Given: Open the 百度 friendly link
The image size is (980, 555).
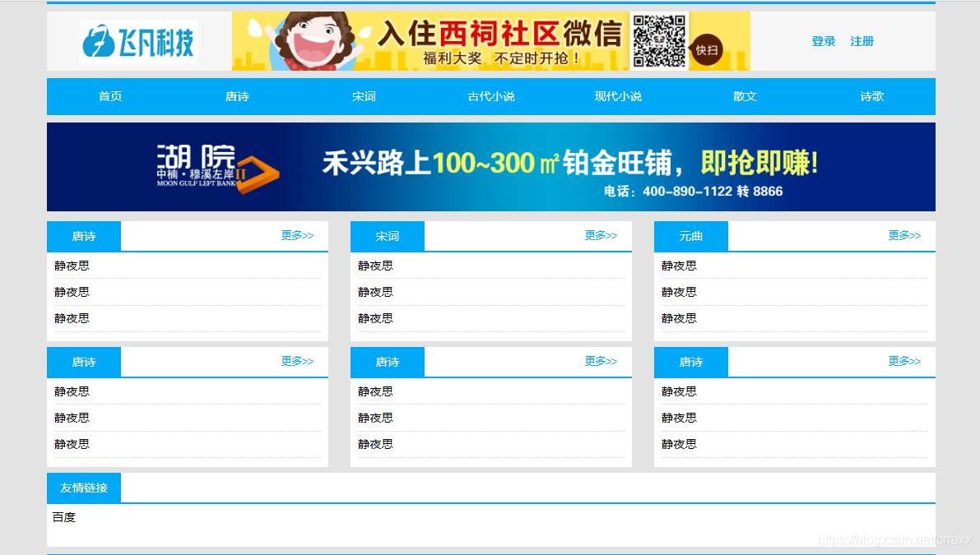Looking at the screenshot, I should (x=63, y=517).
